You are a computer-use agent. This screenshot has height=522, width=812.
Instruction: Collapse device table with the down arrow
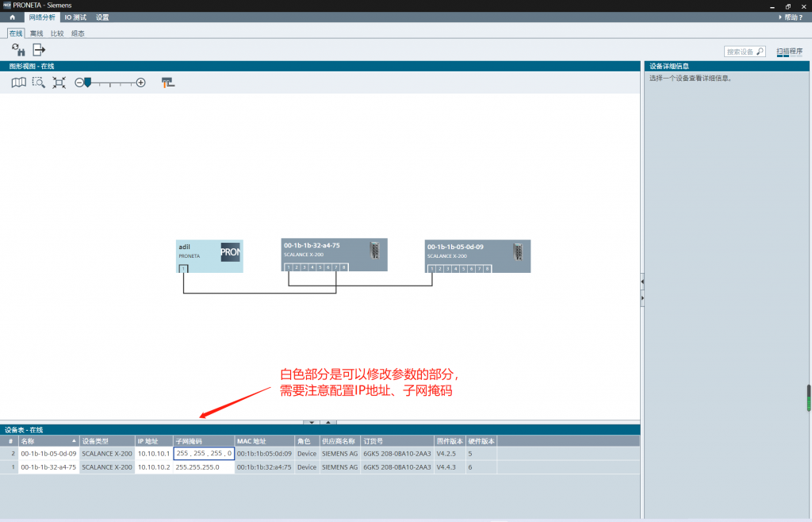point(311,423)
